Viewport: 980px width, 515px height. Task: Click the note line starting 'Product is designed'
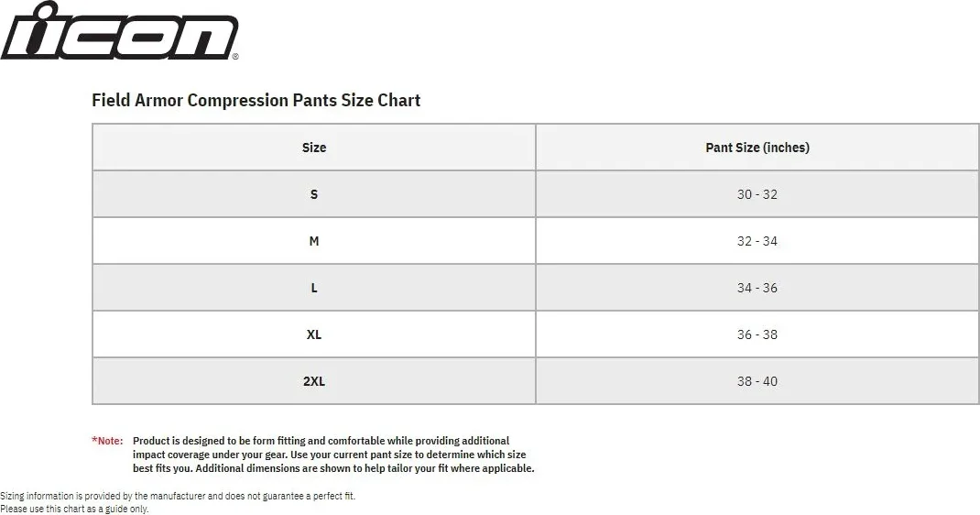click(321, 441)
